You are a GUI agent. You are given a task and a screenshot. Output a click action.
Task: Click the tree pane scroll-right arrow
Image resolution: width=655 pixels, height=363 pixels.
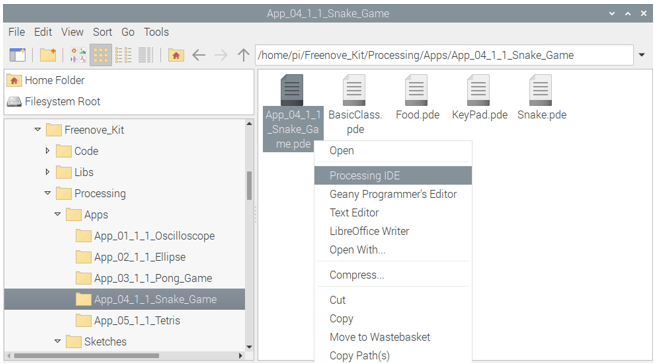click(241, 356)
